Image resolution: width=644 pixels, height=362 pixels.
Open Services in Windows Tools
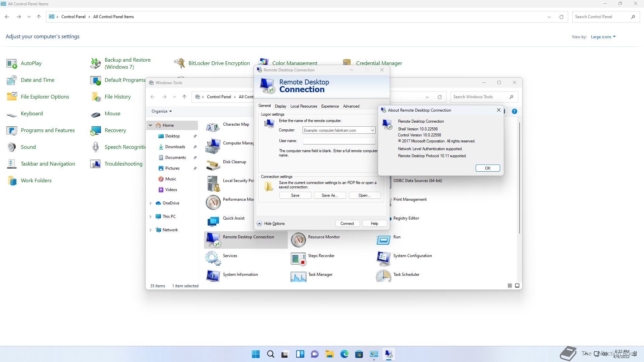[213, 259]
